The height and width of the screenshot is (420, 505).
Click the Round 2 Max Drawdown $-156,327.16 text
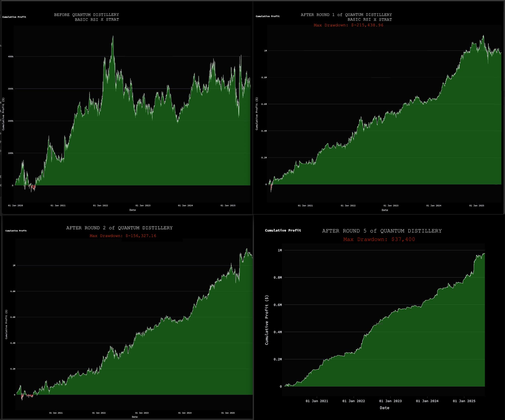(x=123, y=236)
